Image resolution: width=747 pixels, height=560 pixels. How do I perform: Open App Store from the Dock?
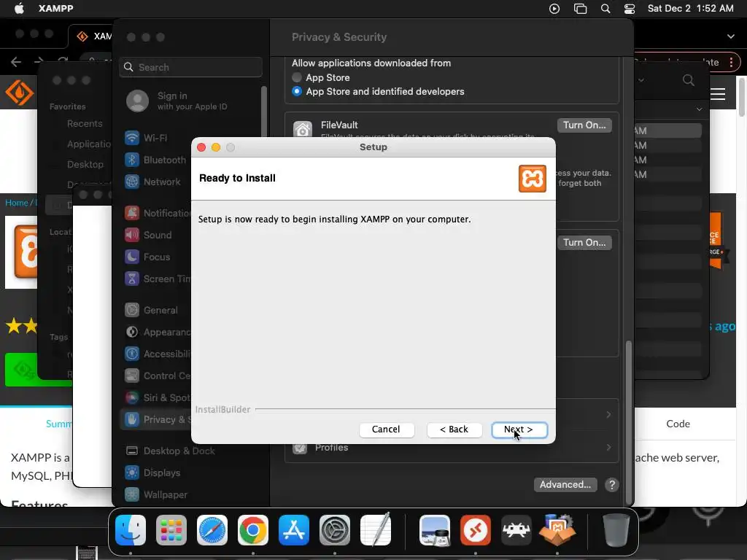pyautogui.click(x=294, y=530)
